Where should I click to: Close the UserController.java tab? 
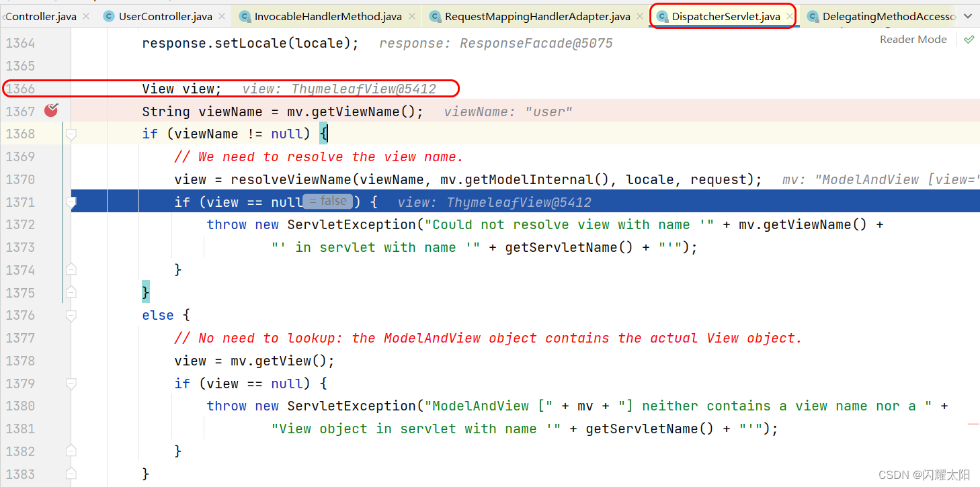point(223,16)
